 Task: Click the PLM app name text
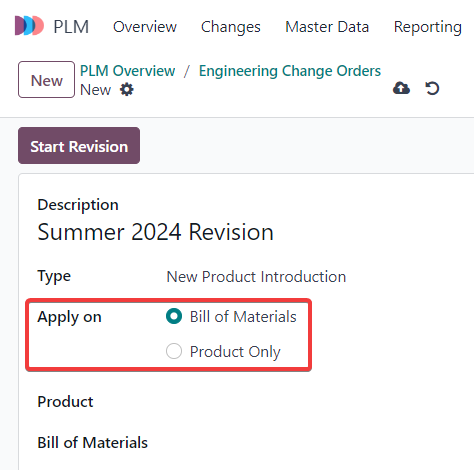71,27
